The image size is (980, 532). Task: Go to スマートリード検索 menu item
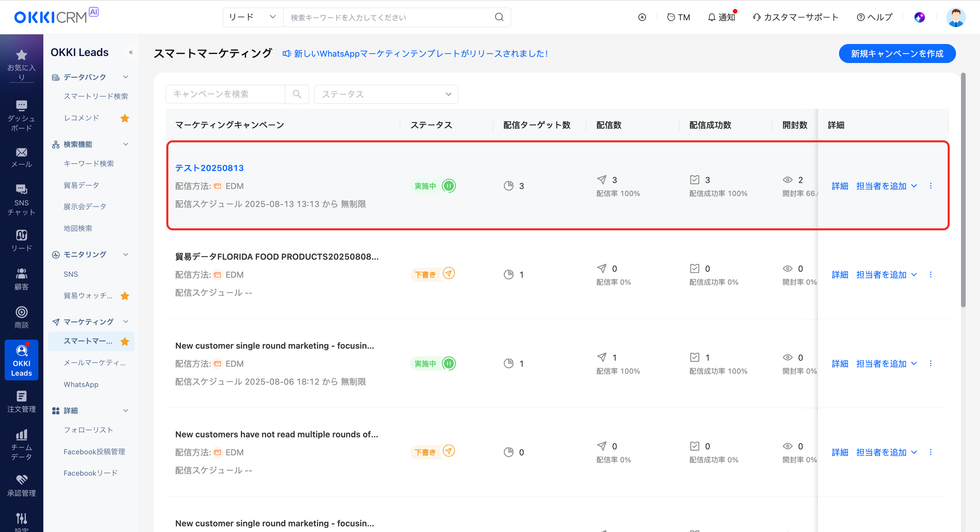pos(95,96)
